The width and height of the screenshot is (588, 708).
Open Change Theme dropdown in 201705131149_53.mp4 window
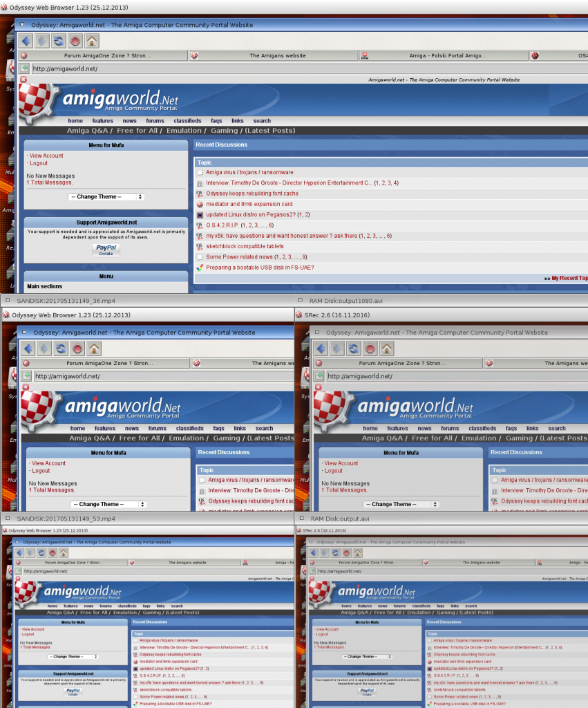point(73,657)
